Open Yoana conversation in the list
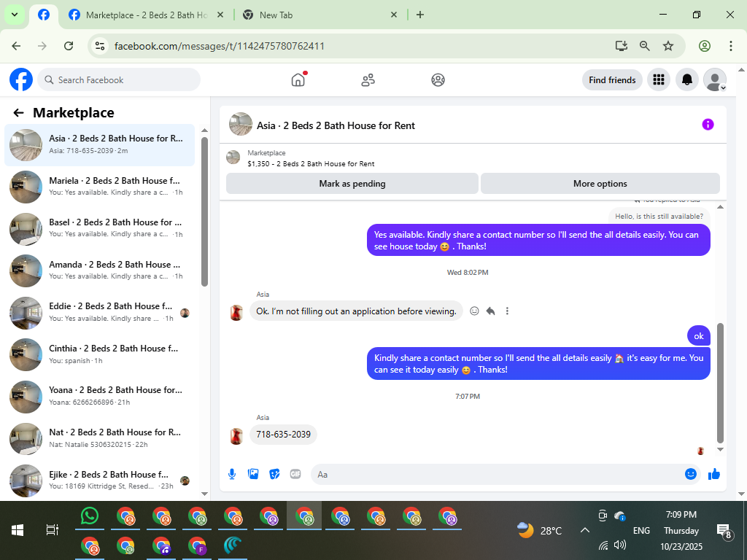747x560 pixels. pyautogui.click(x=99, y=396)
